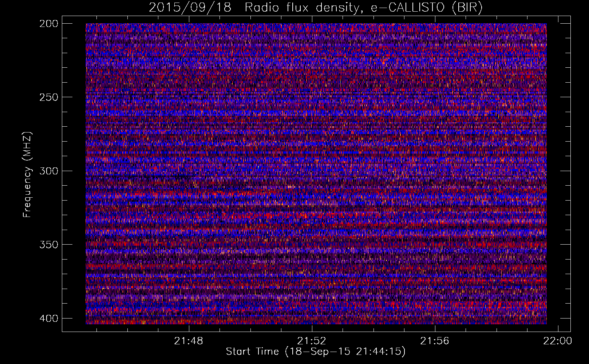
Task: Click the 200 frequency tick label
Action: click(x=48, y=24)
